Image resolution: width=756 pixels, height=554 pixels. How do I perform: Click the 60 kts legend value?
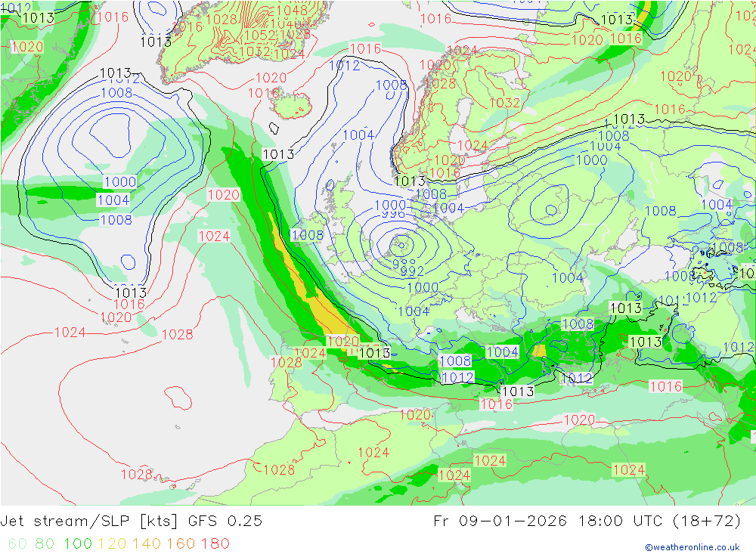[x=18, y=543]
